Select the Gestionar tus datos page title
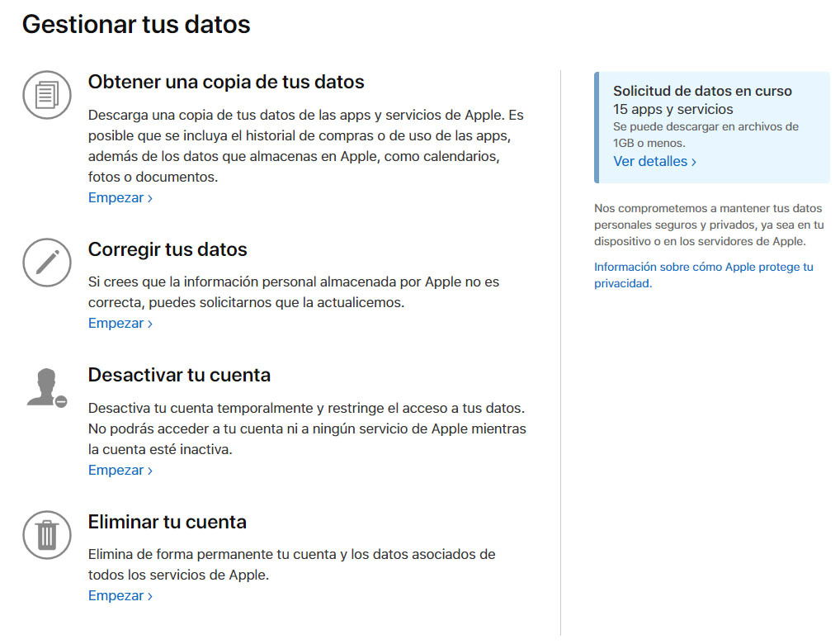The height and width of the screenshot is (644, 840). (x=136, y=24)
